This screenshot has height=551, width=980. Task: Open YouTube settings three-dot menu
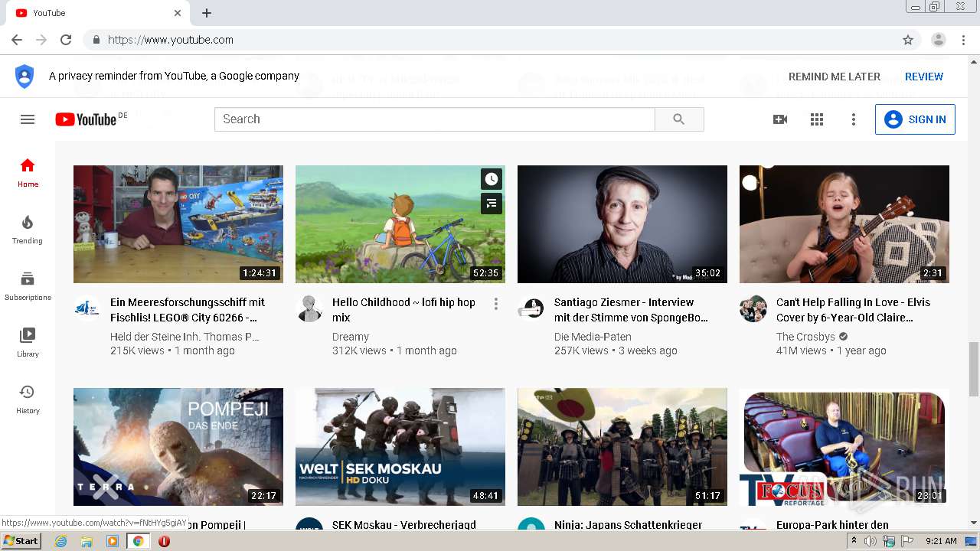coord(854,119)
